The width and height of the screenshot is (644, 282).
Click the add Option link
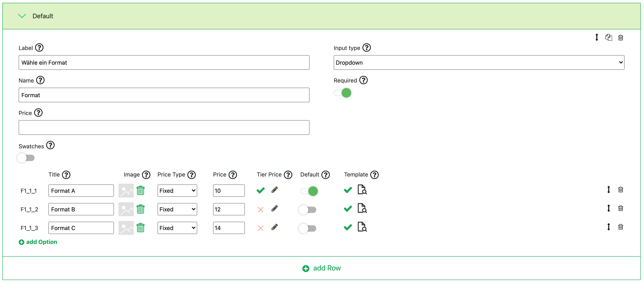[38, 242]
